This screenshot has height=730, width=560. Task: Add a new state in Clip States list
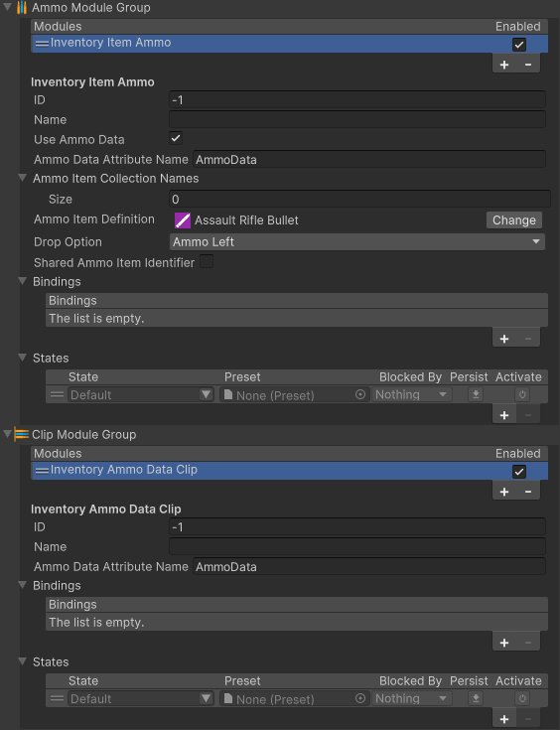click(x=504, y=719)
